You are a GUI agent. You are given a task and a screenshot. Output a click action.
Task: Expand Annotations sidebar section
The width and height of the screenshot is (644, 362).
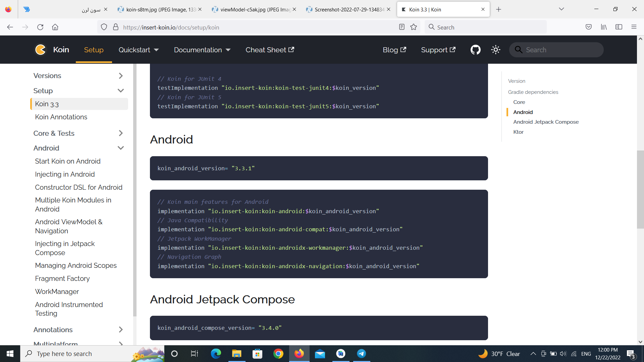tap(121, 329)
